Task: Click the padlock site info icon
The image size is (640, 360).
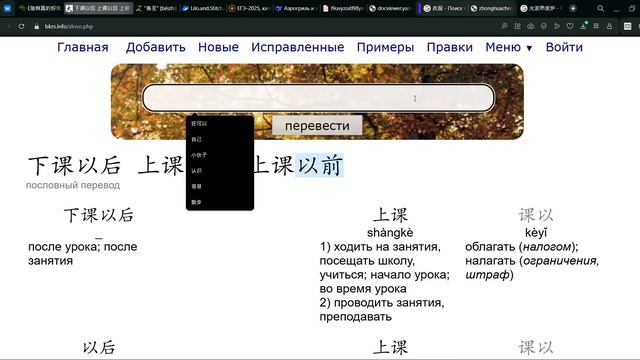Action: click(37, 26)
